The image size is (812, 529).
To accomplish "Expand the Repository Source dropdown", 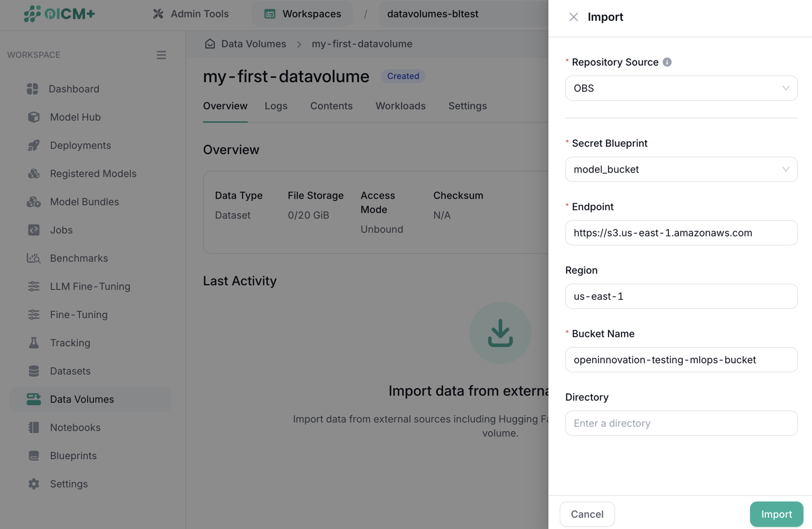I will 681,89.
